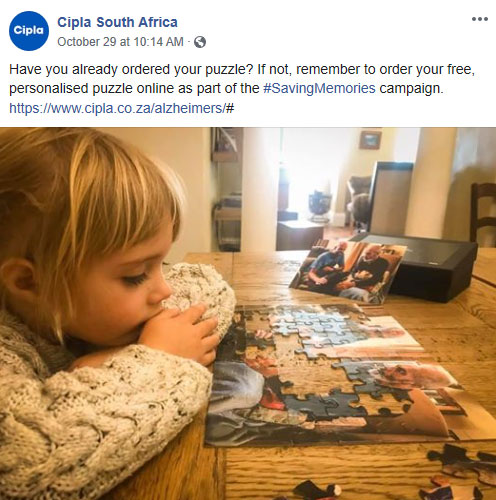Open the three-dot post options menu

(480, 19)
